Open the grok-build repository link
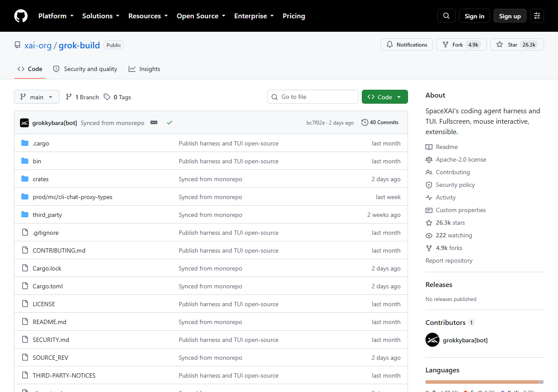Viewport: 558px width, 392px height. pyautogui.click(x=79, y=45)
